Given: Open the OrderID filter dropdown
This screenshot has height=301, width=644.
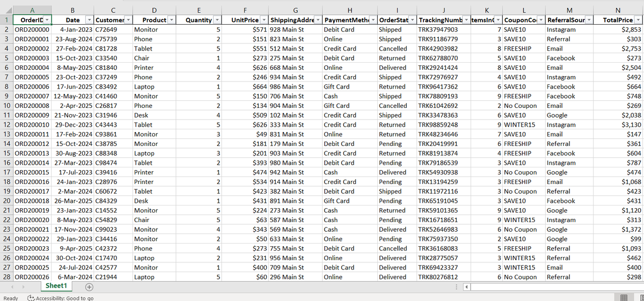Looking at the screenshot, I should click(46, 20).
